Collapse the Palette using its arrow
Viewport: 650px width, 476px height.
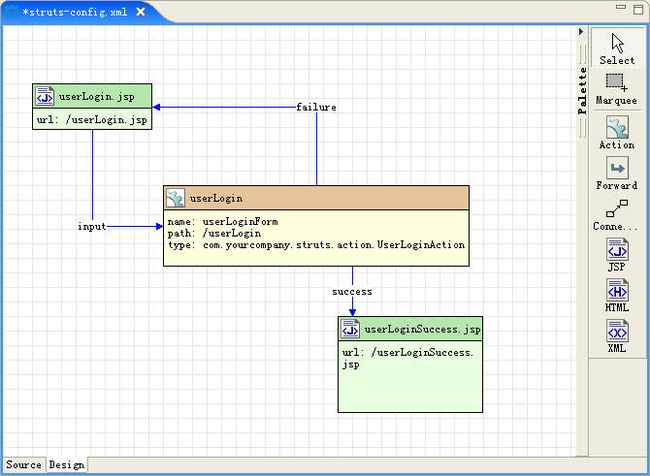tap(581, 31)
